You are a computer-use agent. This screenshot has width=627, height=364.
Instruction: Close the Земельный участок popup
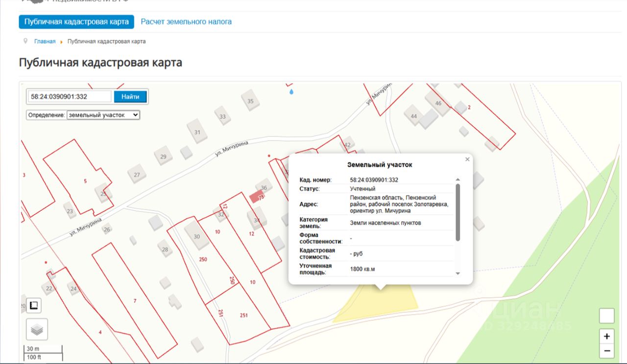[x=467, y=159]
